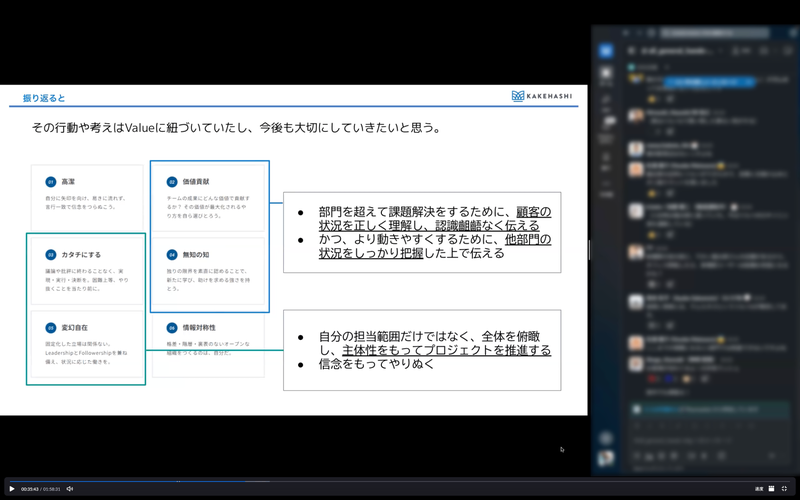
Task: Click the KAKEHASHI logo on the slide
Action: point(541,96)
